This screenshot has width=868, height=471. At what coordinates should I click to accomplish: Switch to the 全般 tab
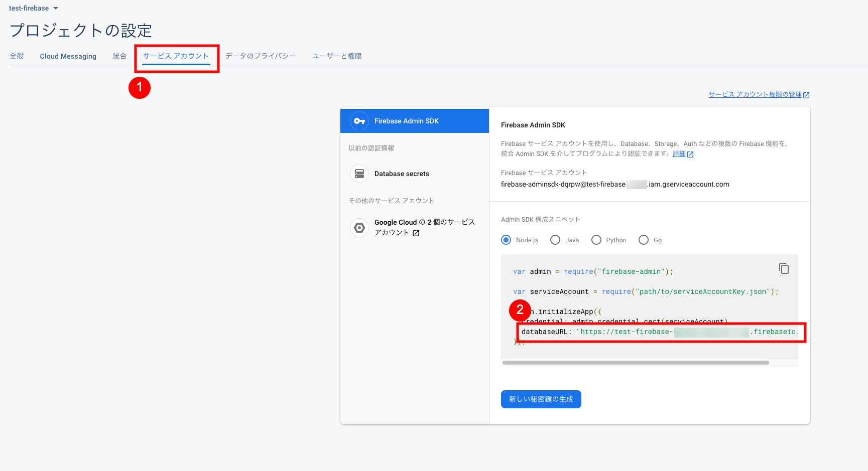click(x=17, y=56)
